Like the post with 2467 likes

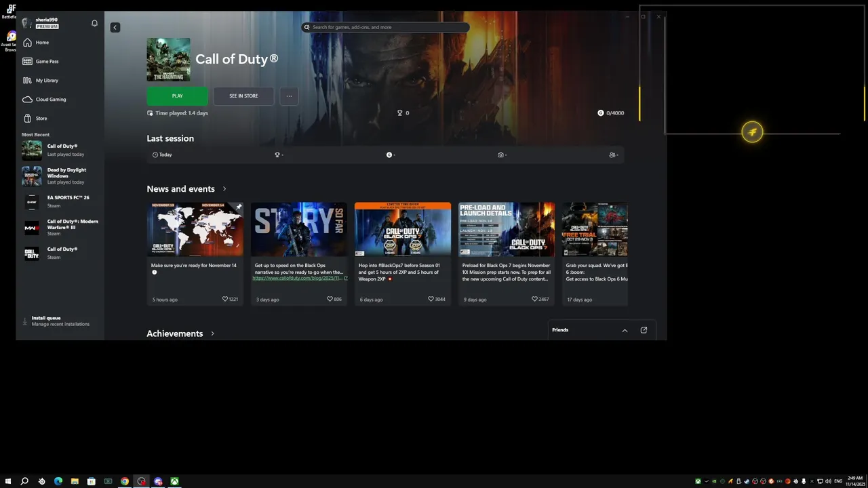(534, 299)
